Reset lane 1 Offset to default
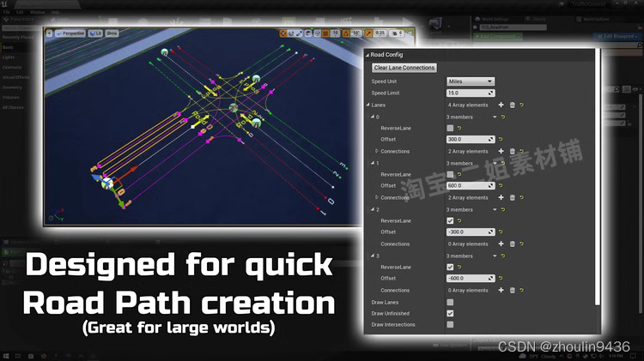Screen dimensions: 644x361 click(501, 186)
